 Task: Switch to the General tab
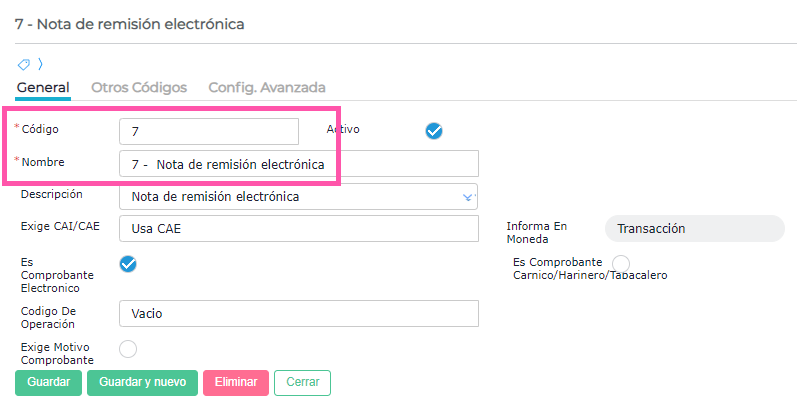coord(43,87)
